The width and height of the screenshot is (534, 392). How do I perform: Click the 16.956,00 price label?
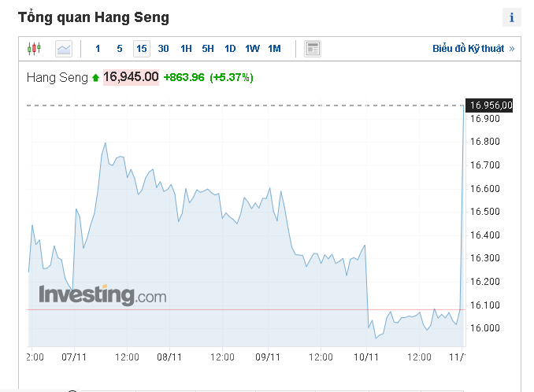tap(491, 105)
